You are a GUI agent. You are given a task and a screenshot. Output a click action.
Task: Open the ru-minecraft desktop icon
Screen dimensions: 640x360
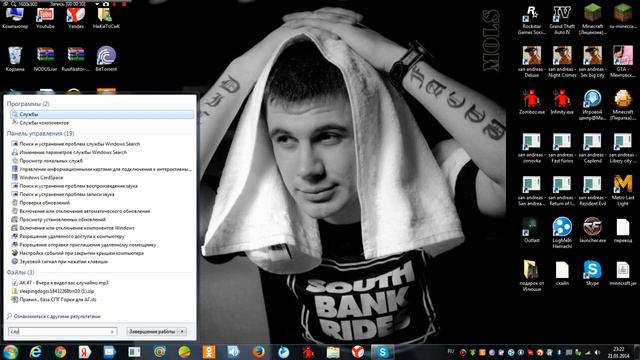point(623,16)
